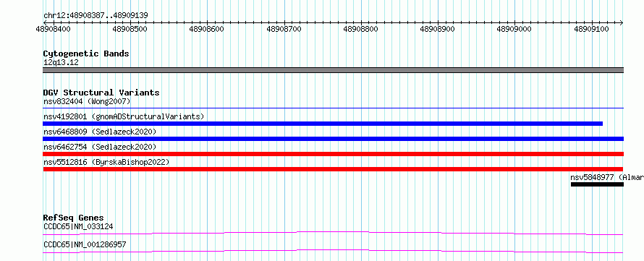Image resolution: width=644 pixels, height=261 pixels.
Task: Select the blue nsv6468809 variant bar
Action: (x=333, y=139)
